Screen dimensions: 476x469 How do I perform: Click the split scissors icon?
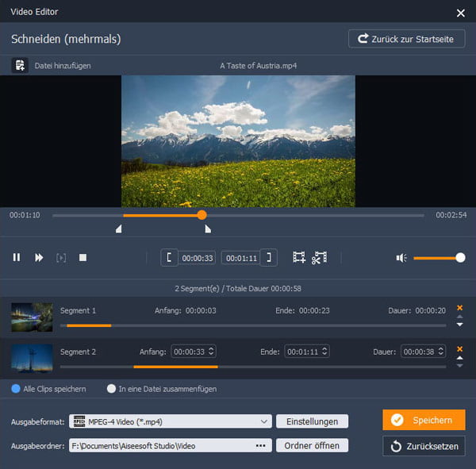[x=319, y=257]
